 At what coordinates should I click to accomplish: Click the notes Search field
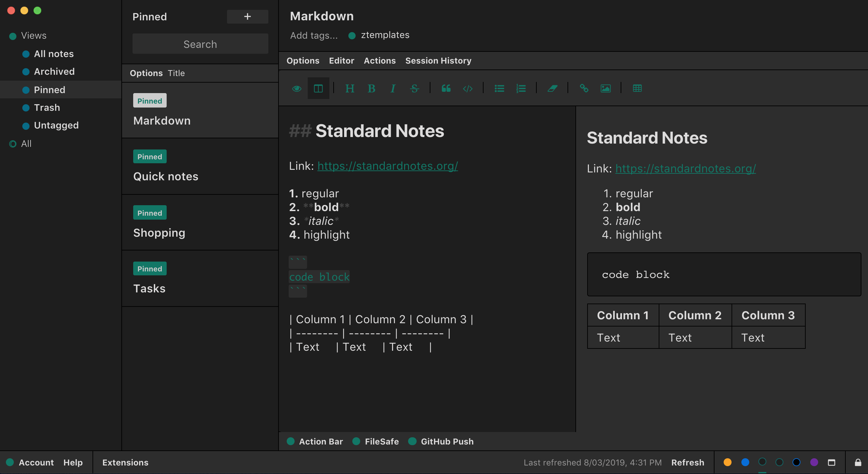click(x=200, y=44)
